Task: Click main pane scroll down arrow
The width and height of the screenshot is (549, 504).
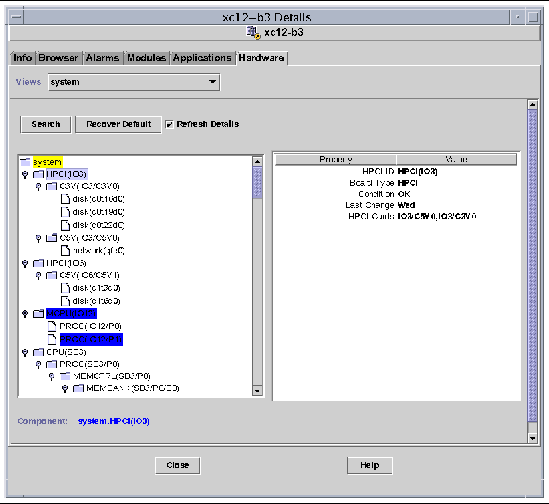Action: click(x=532, y=438)
